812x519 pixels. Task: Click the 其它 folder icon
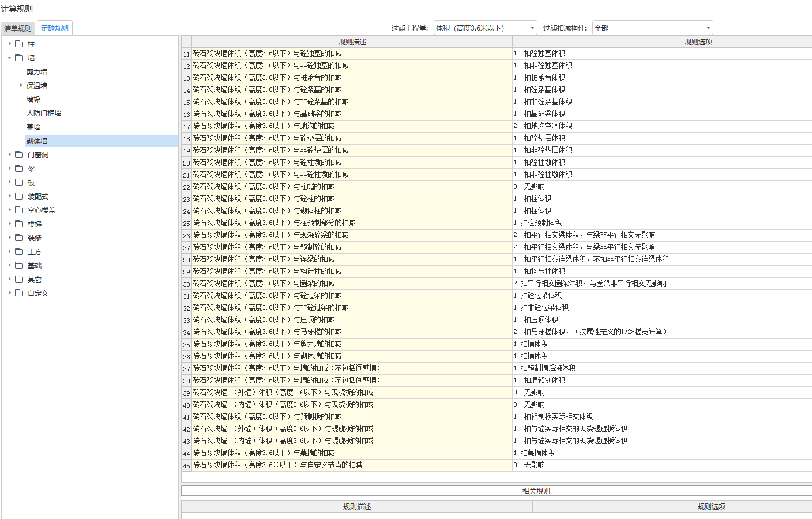[x=19, y=279]
